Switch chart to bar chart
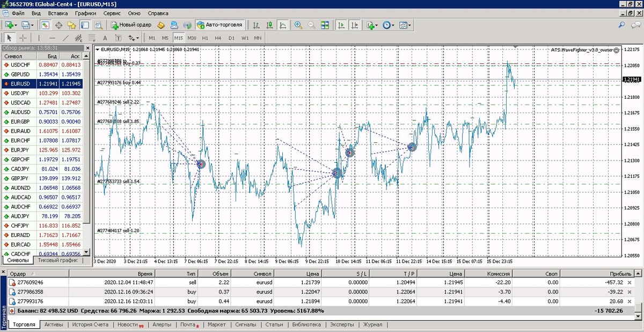 [257, 25]
